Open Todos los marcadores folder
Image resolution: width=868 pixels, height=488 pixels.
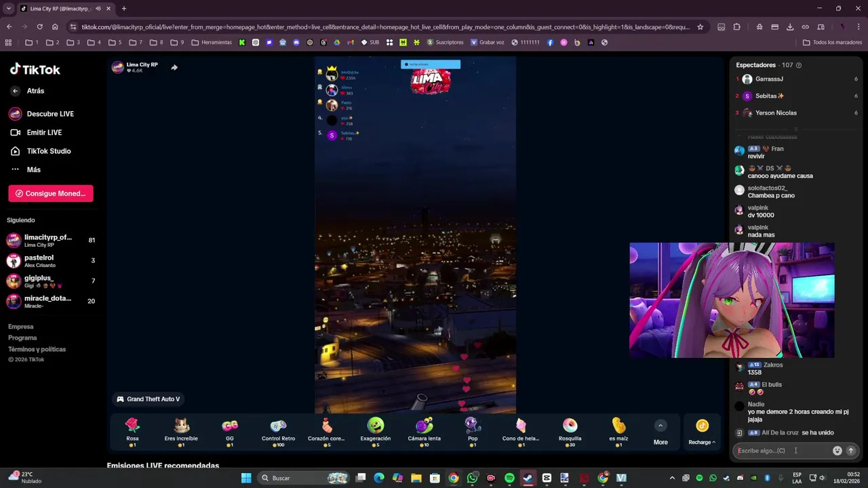[x=832, y=42]
